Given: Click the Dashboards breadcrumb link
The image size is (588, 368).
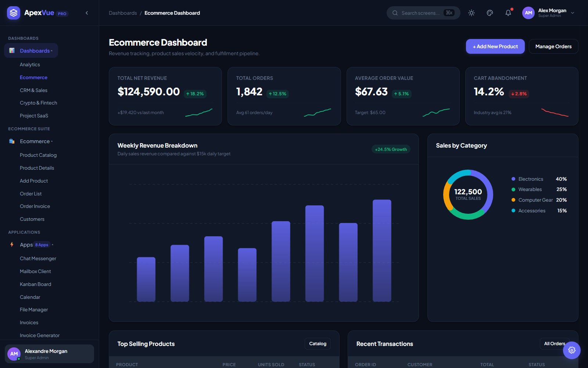Looking at the screenshot, I should pos(123,13).
